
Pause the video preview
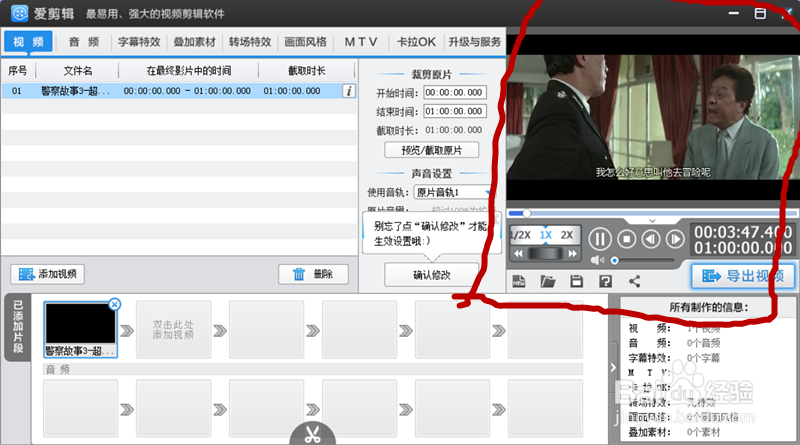600,239
